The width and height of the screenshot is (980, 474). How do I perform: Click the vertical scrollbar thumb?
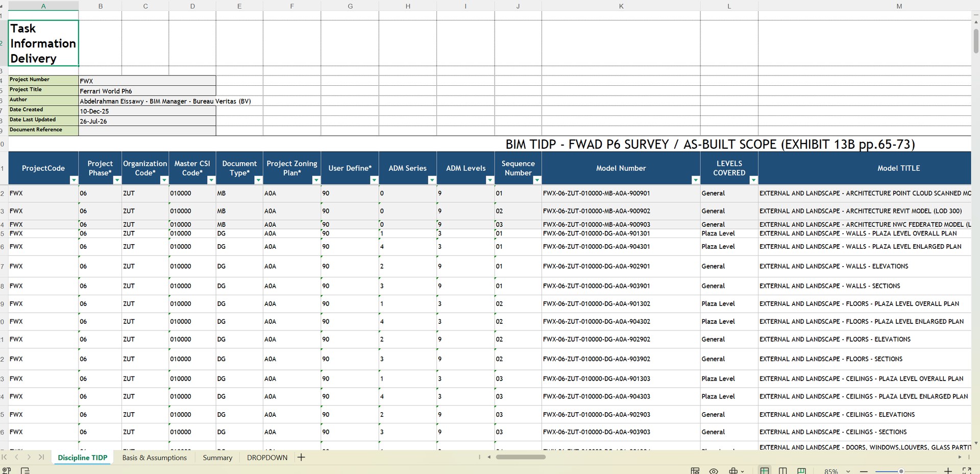point(976,41)
